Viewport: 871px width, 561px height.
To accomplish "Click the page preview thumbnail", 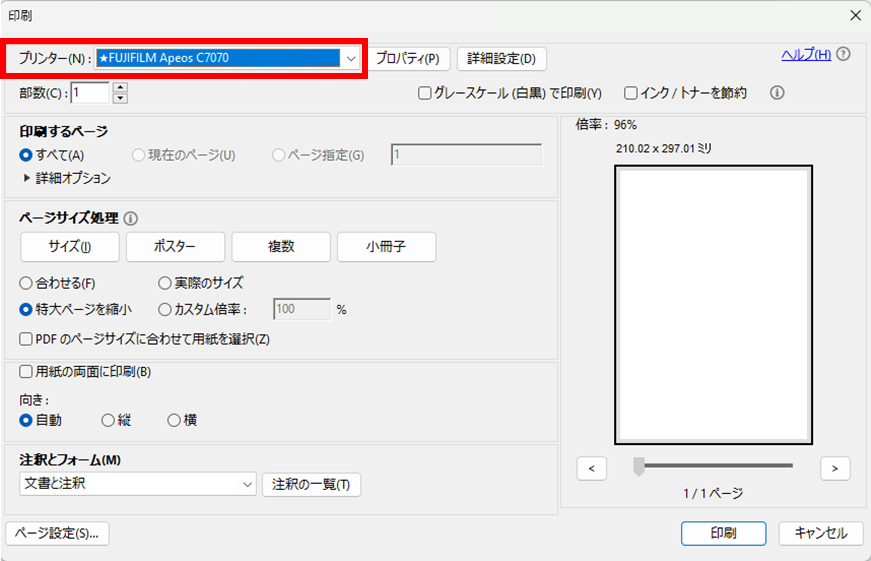I will point(713,305).
